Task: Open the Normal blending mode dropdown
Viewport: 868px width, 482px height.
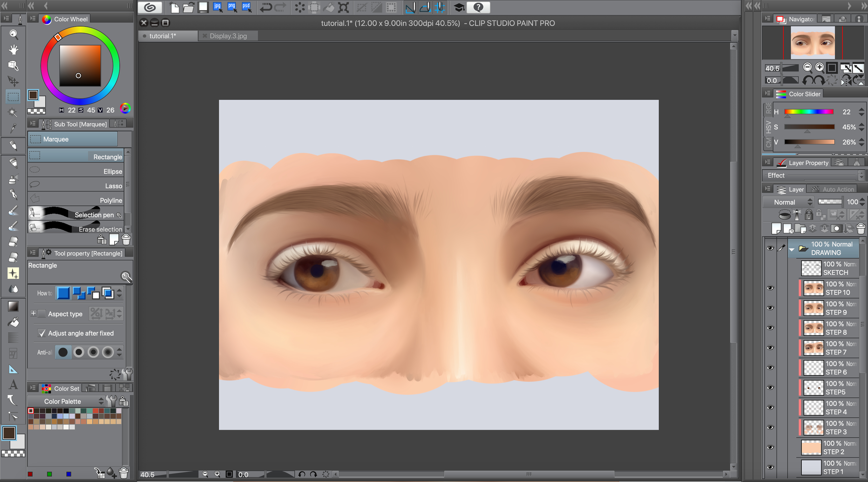Action: point(788,202)
